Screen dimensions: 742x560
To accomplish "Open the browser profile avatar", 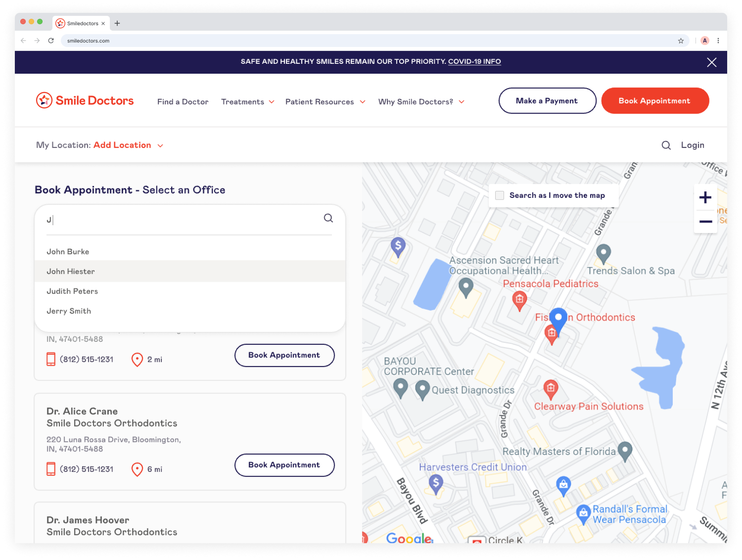I will click(705, 41).
